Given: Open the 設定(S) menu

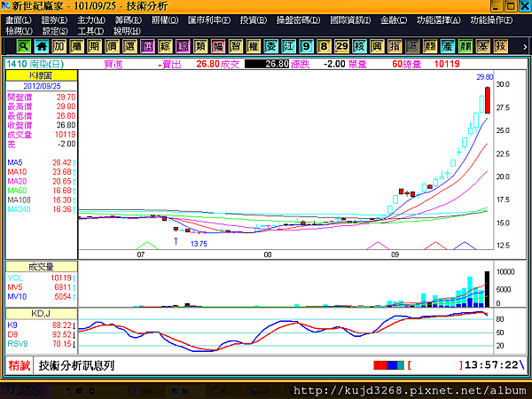Looking at the screenshot, I should tap(55, 31).
